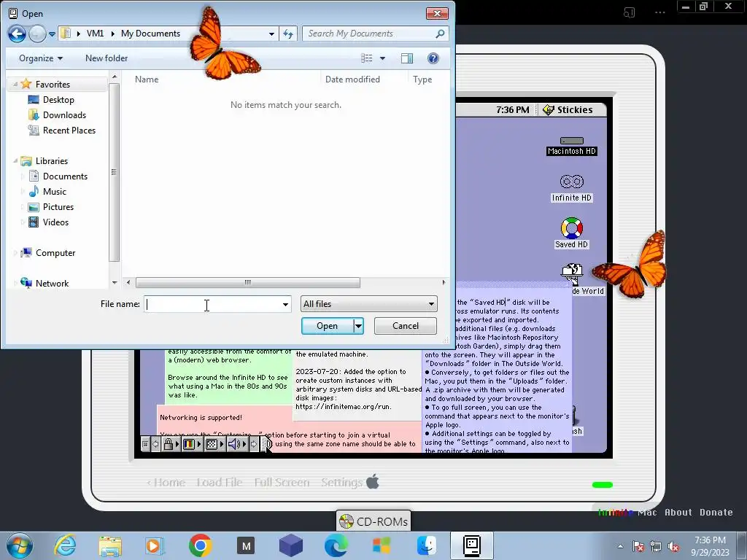Open the All files type dropdown

(368, 304)
